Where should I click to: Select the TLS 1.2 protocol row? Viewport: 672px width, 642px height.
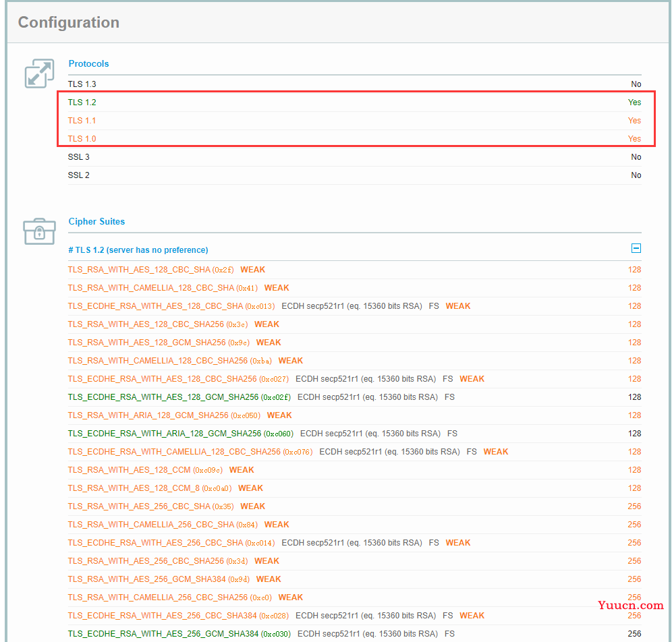pyautogui.click(x=354, y=103)
